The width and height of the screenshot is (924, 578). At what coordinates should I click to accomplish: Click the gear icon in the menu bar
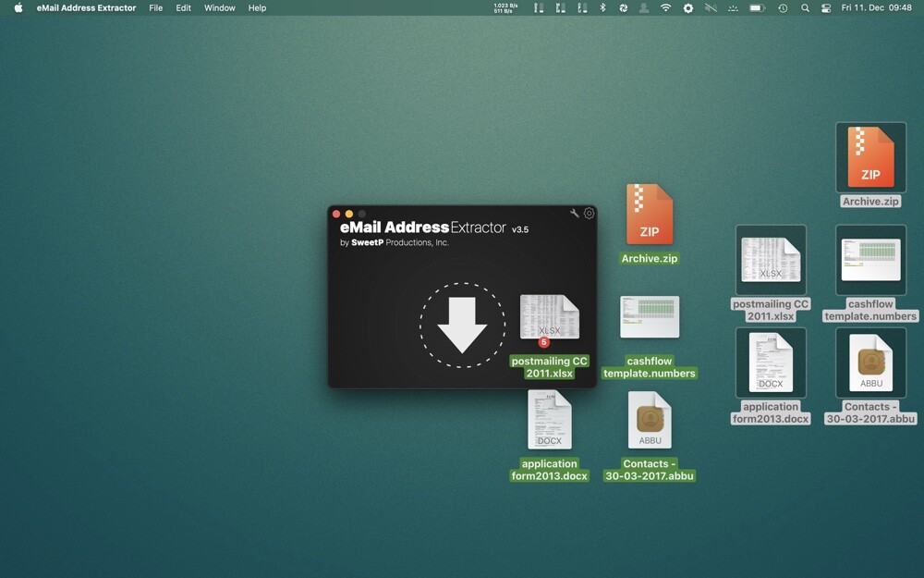687,7
